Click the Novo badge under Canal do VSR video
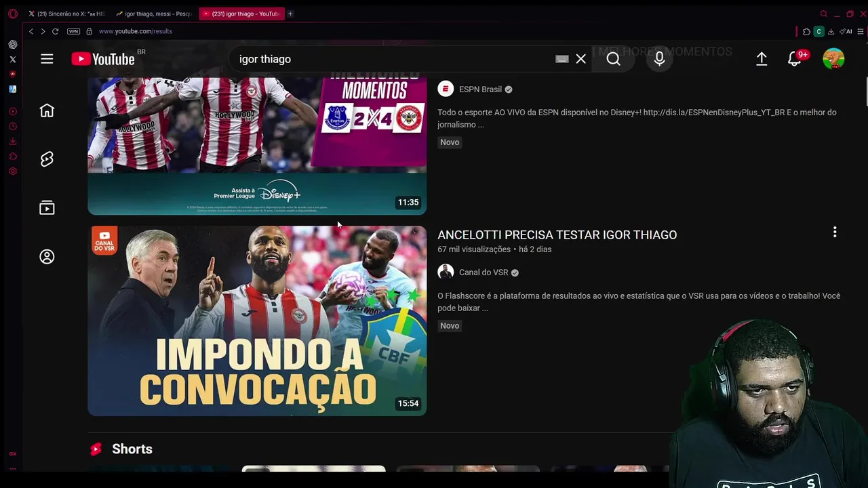The width and height of the screenshot is (868, 488). (450, 325)
